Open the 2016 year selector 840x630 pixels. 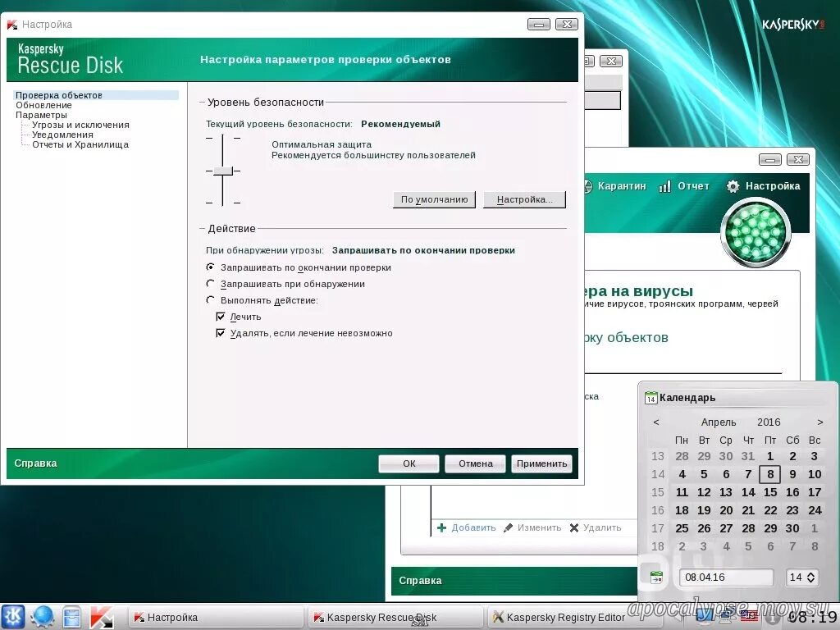point(769,422)
